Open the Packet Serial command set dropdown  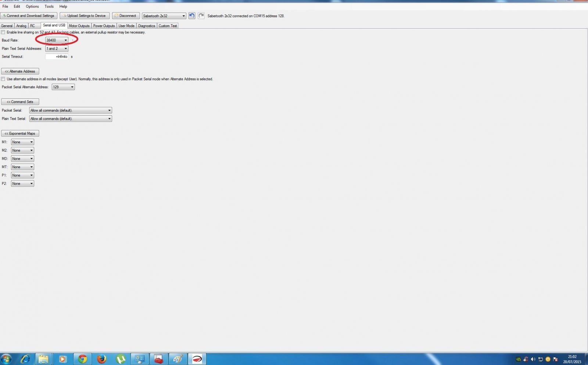[x=71, y=110]
